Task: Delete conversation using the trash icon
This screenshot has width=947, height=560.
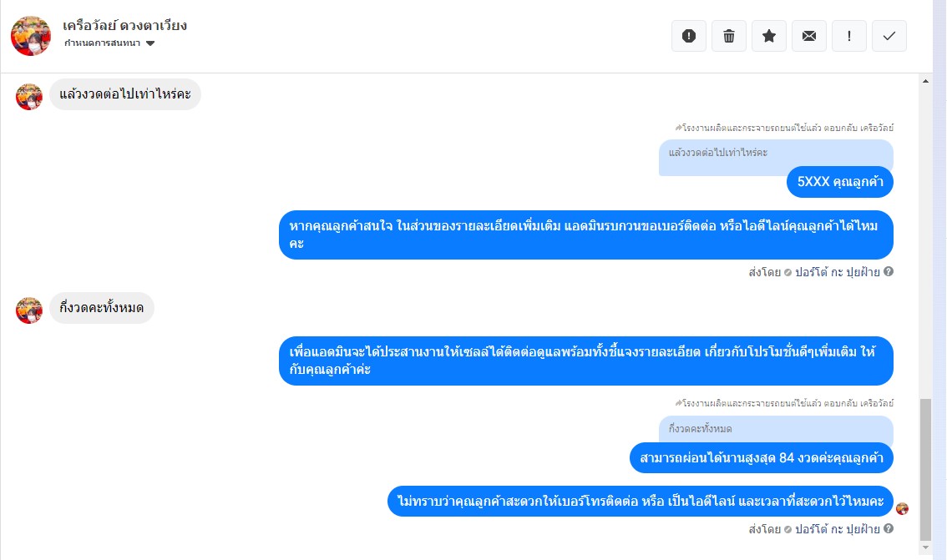Action: [x=729, y=36]
